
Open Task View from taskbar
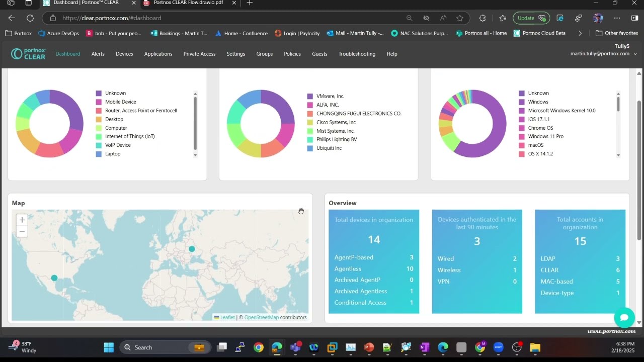pyautogui.click(x=222, y=347)
